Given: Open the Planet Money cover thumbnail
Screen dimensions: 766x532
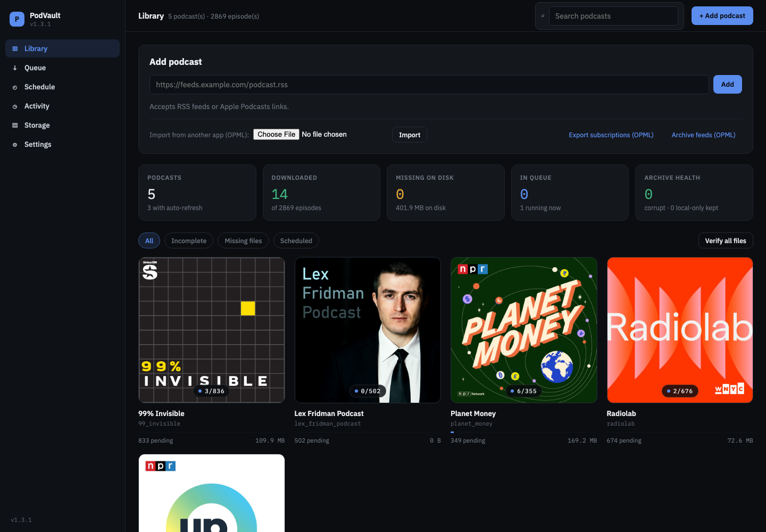Looking at the screenshot, I should click(524, 330).
